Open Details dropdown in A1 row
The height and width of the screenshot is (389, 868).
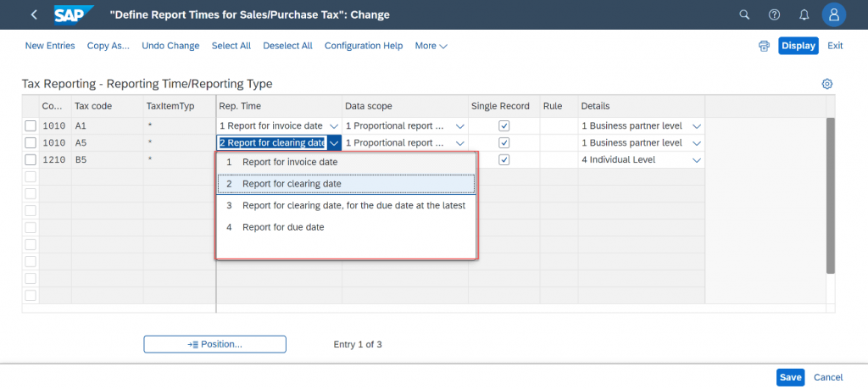point(697,126)
